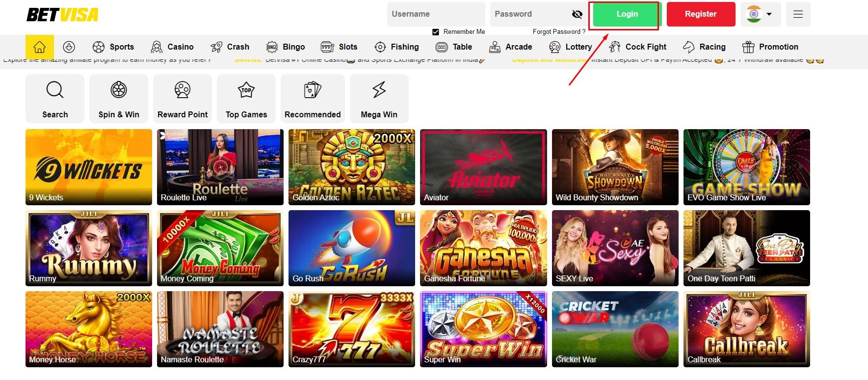This screenshot has height=380, width=868.
Task: Launch the Money Coming game
Action: 220,248
